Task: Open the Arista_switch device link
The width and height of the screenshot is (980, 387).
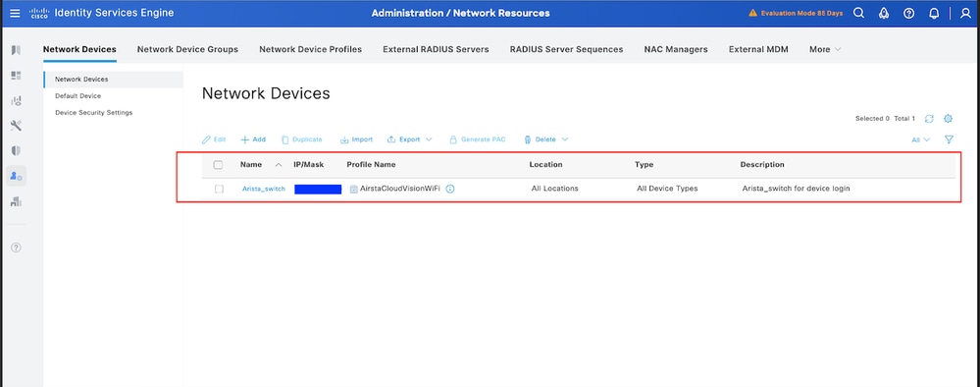Action: (264, 189)
